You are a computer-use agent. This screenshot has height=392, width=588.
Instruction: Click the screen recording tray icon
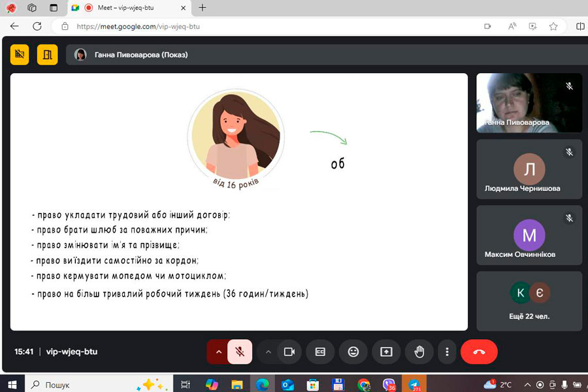[x=540, y=385]
